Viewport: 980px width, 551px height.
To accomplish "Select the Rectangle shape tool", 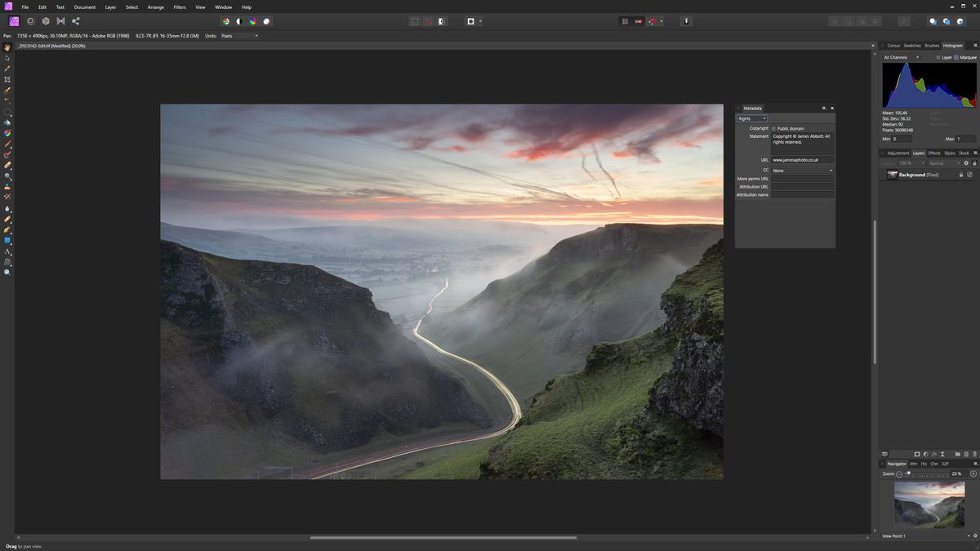I will pos(7,241).
